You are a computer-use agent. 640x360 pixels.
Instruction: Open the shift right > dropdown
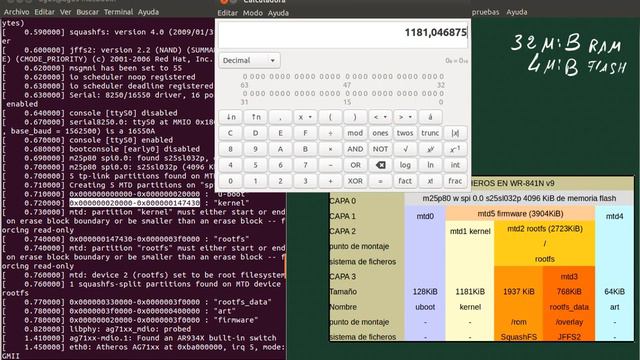coord(405,117)
